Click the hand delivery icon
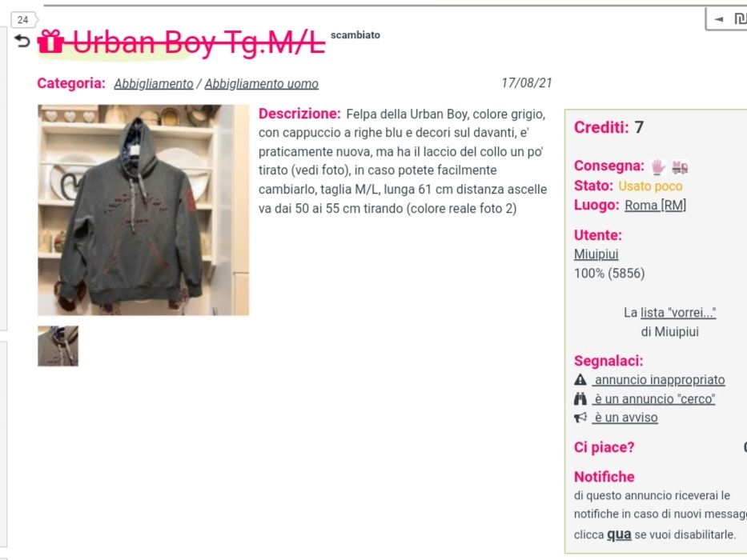Screen dimensions: 747x560 pos(658,166)
